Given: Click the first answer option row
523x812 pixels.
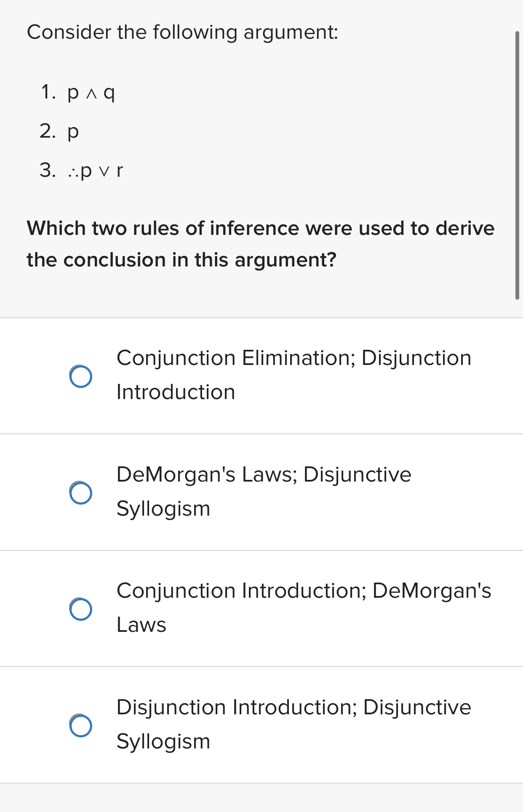Looking at the screenshot, I should point(261,375).
